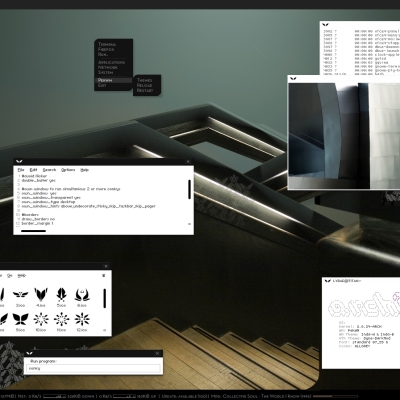
Task: Click the displayed photo in image viewer
Action: (344, 136)
